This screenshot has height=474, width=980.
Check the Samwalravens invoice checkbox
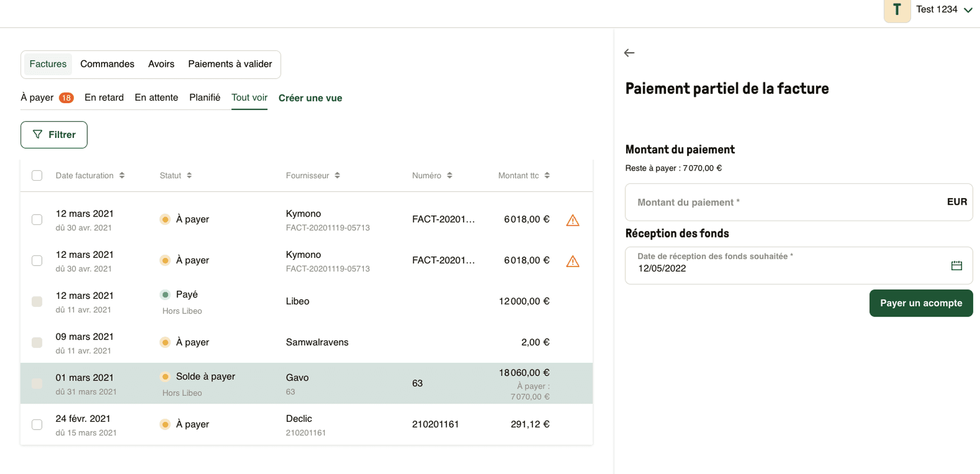coord(37,342)
